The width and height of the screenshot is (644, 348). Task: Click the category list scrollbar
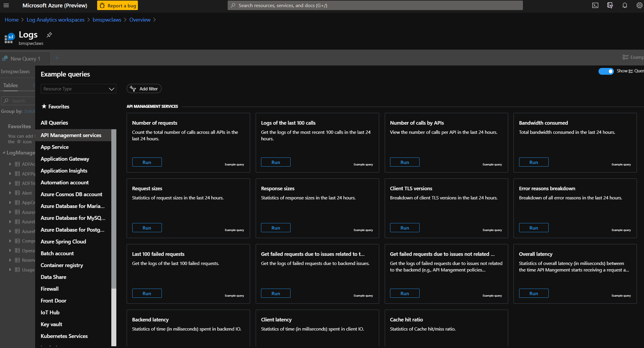pos(114,207)
